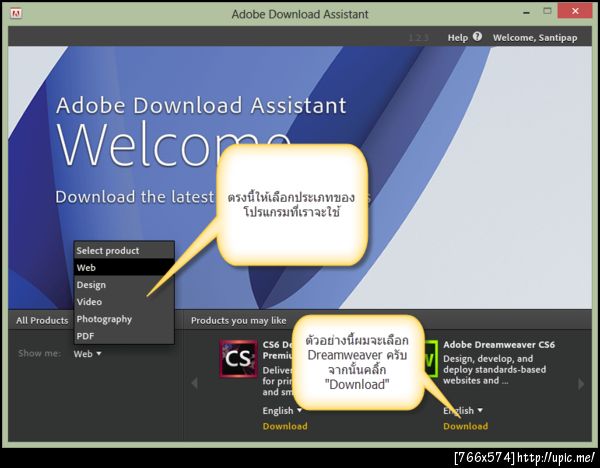Select Design from the product list
The width and height of the screenshot is (600, 468).
[x=124, y=285]
